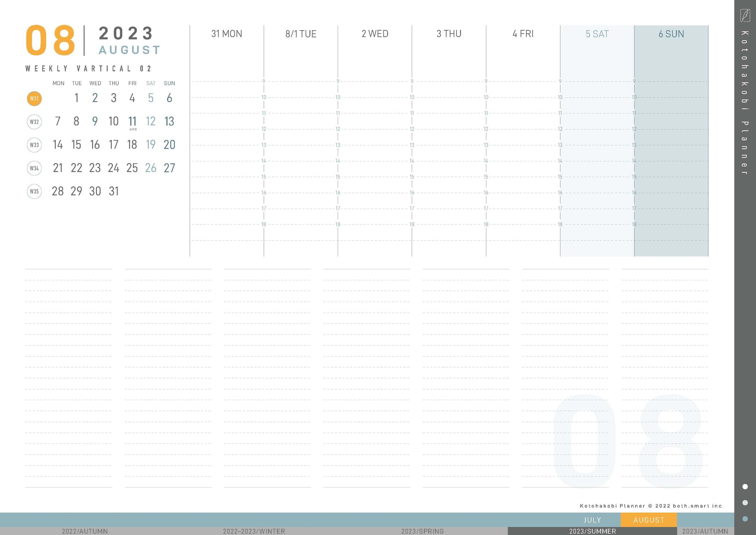Jump to the 2023/SPRING section
756x535 pixels.
[422, 531]
